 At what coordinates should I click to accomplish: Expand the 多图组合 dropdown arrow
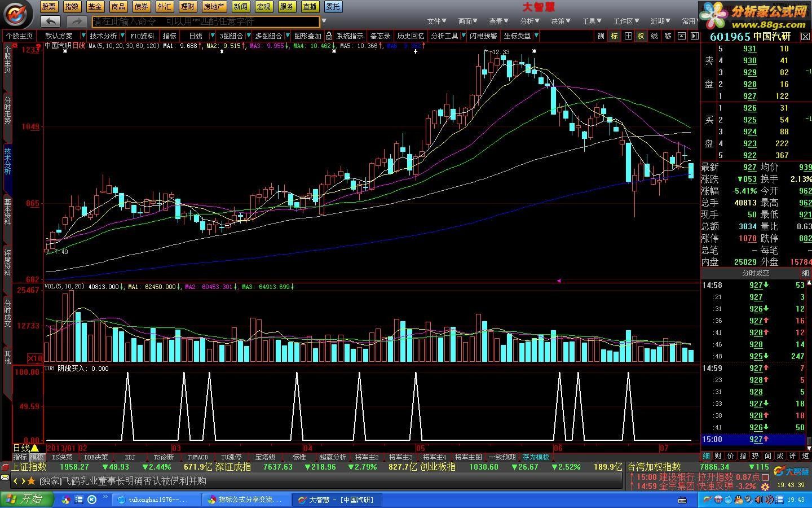click(287, 36)
